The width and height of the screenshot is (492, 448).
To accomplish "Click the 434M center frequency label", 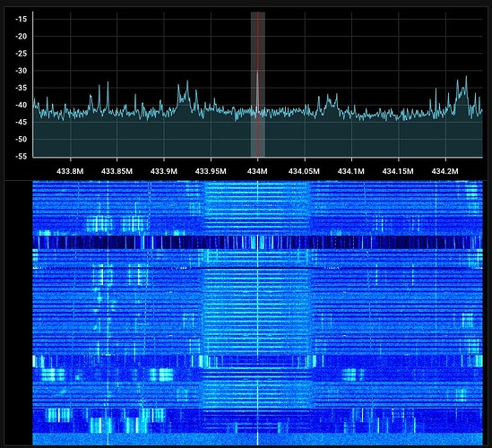I will [x=257, y=171].
